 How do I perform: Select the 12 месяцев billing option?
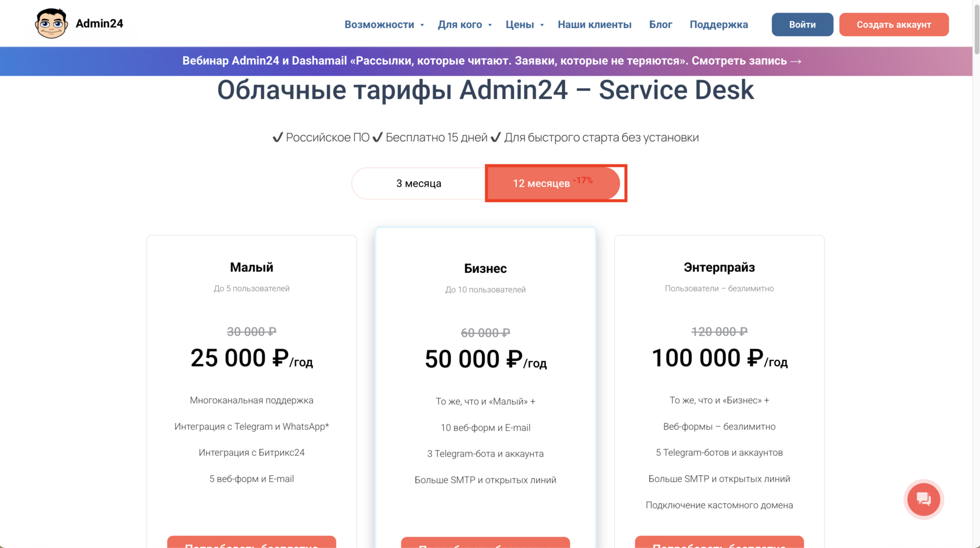553,183
